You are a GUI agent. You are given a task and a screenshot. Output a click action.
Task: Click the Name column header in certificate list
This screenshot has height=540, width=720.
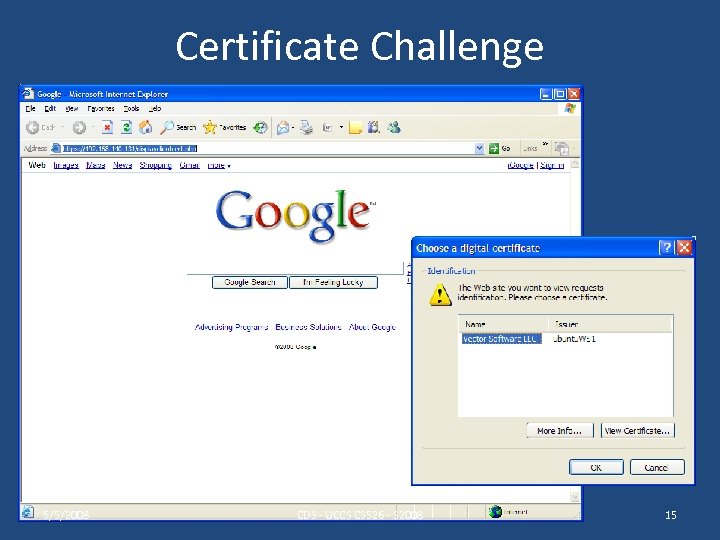[503, 324]
